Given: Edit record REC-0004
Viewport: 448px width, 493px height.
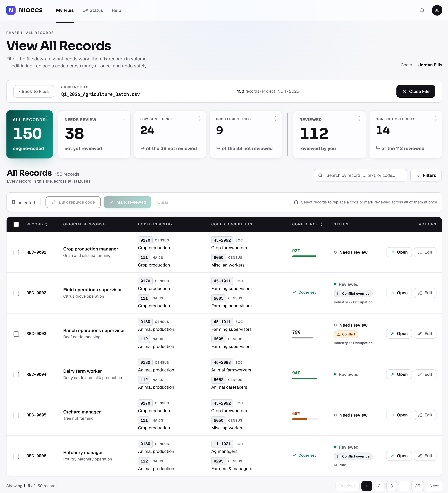Looking at the screenshot, I should pos(425,374).
